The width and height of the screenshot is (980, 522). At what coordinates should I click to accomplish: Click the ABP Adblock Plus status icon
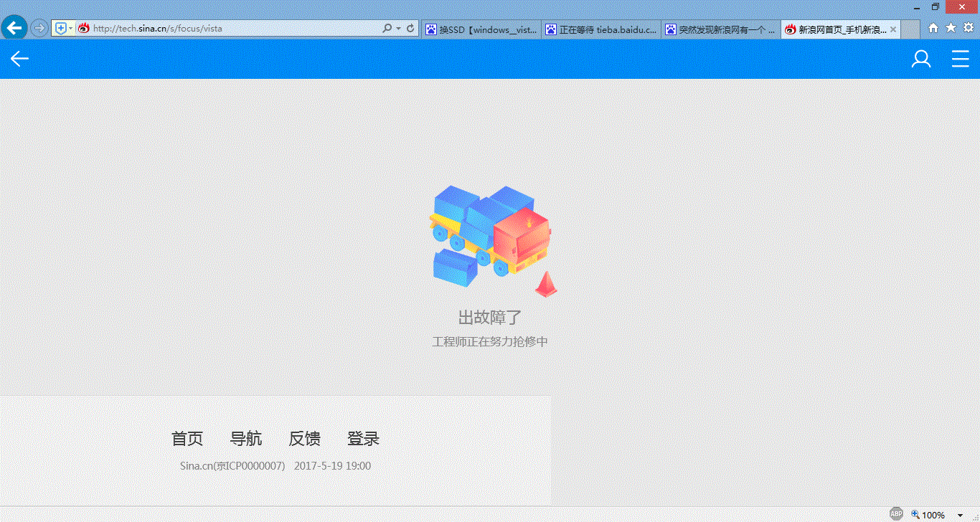click(896, 514)
